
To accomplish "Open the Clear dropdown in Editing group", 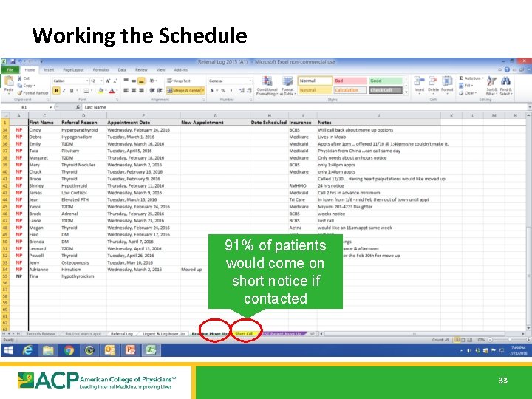I will (x=468, y=92).
